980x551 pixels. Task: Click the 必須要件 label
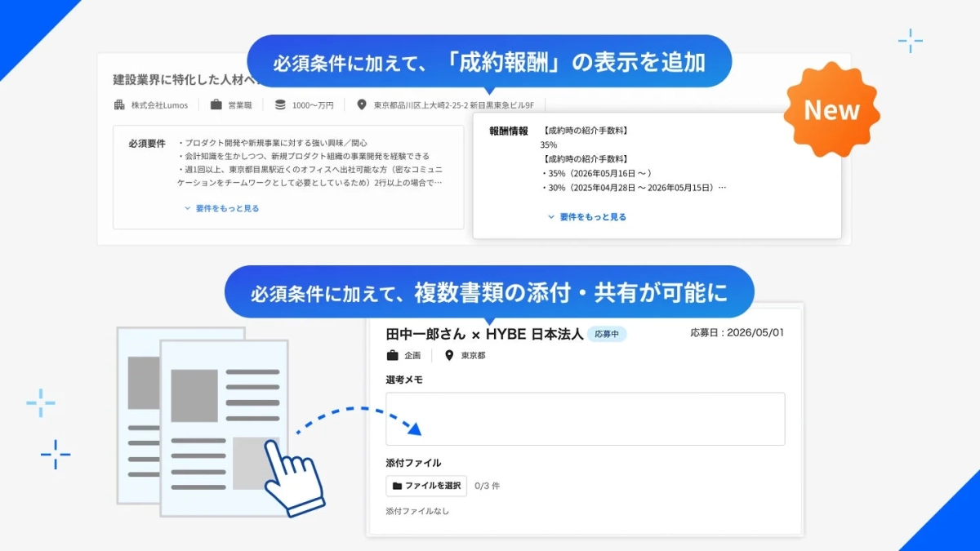[148, 144]
